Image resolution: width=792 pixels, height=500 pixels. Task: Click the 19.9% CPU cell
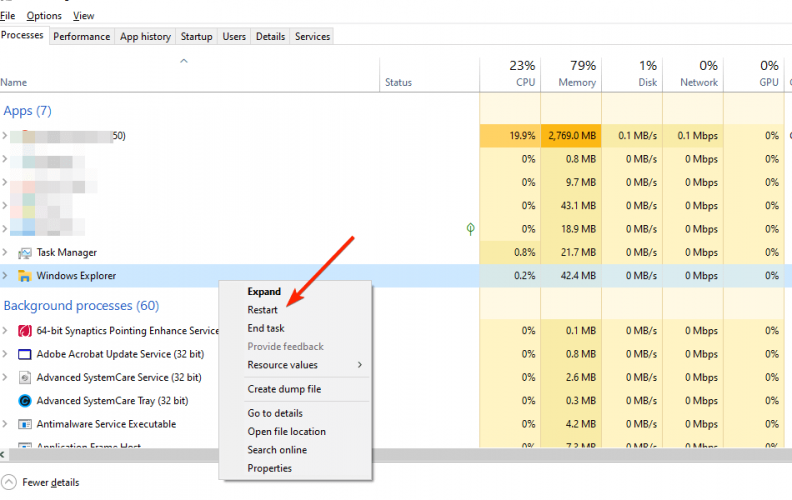click(510, 136)
